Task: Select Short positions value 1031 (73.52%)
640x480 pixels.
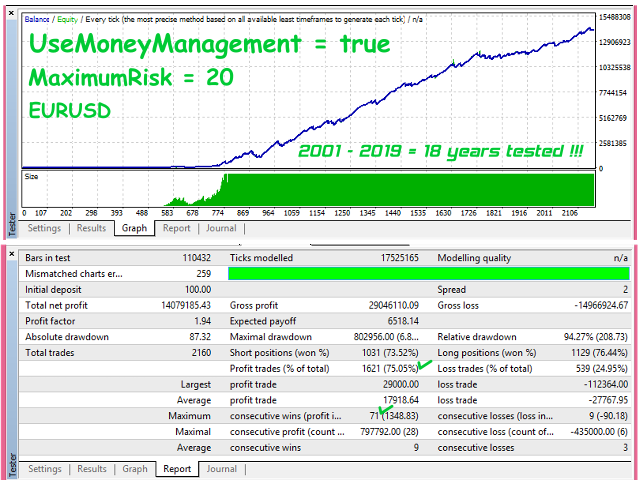Action: pos(390,353)
